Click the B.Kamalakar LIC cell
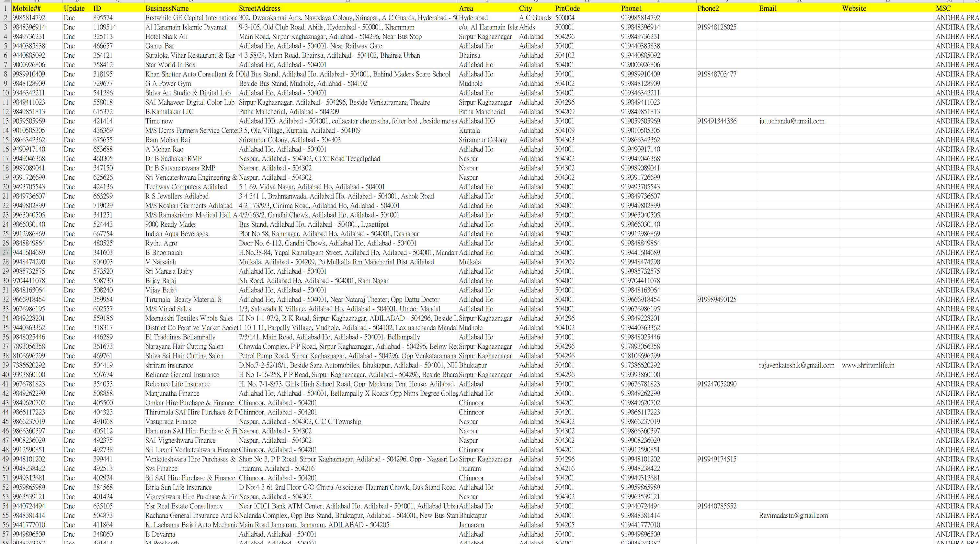The height and width of the screenshot is (544, 980). click(191, 111)
